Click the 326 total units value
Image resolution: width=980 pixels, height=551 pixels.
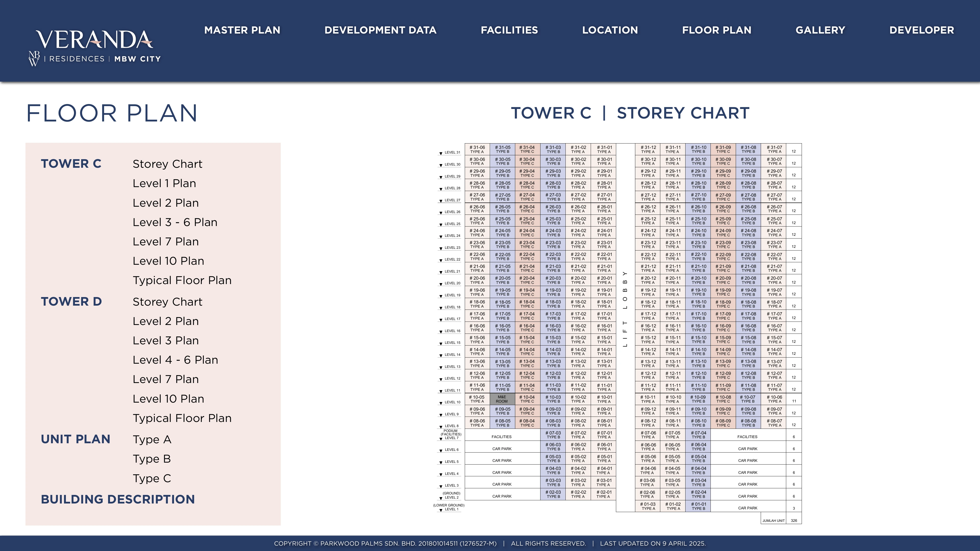794,521
